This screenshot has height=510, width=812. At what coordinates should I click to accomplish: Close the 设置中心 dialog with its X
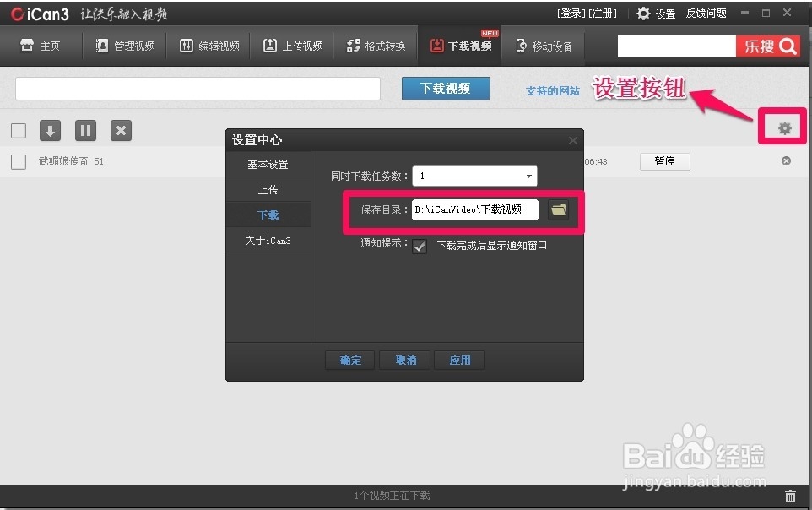[573, 140]
